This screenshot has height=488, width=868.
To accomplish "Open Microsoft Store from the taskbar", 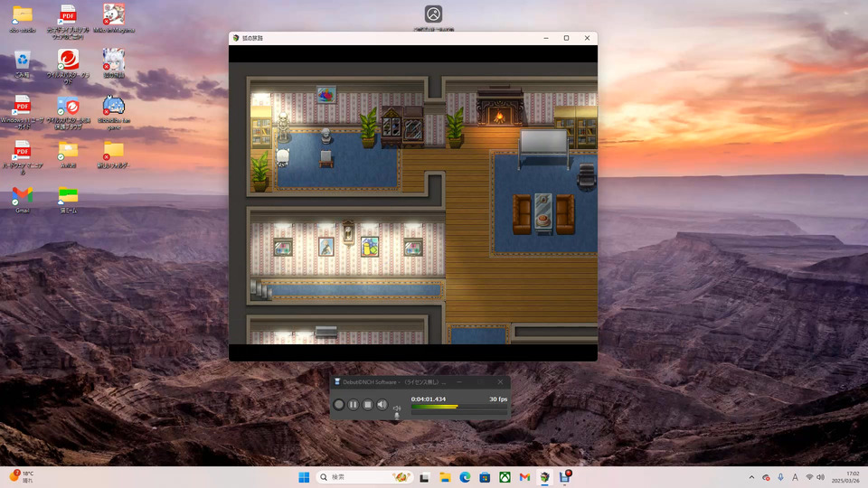I will pyautogui.click(x=485, y=477).
